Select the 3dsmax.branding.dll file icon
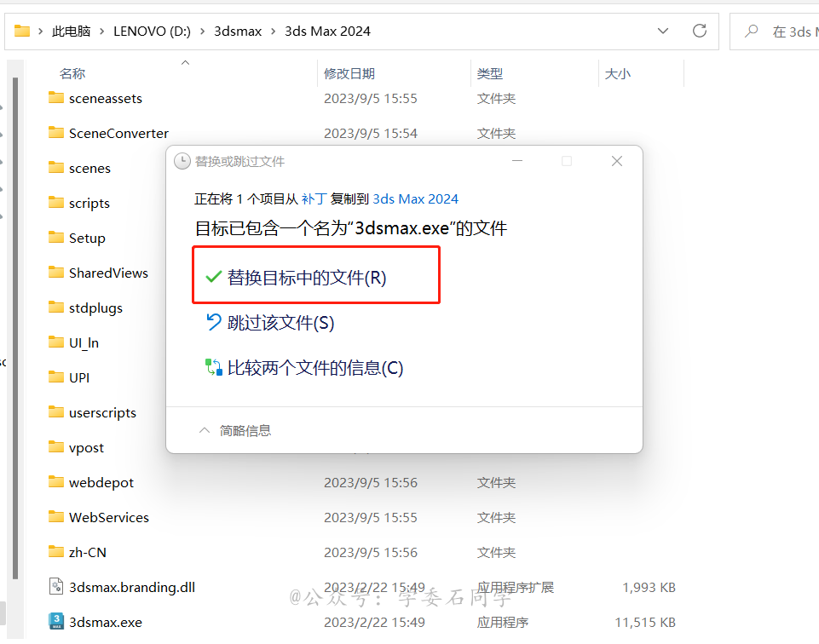819x644 pixels. click(56, 587)
